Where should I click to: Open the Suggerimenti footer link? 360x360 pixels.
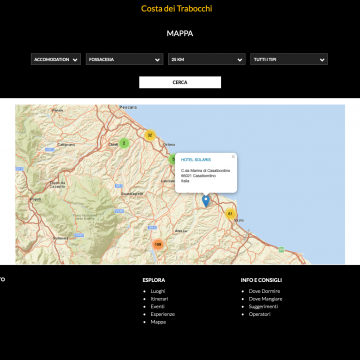pos(263,307)
